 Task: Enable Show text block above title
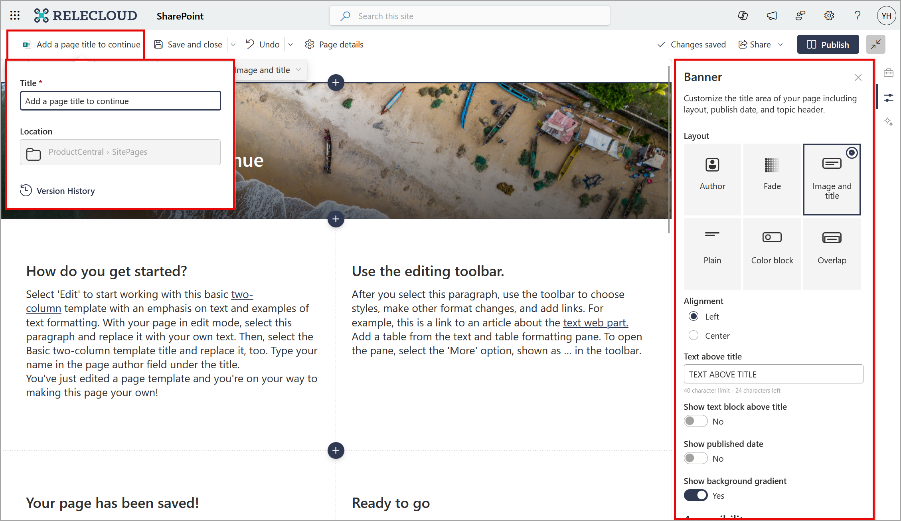point(695,422)
